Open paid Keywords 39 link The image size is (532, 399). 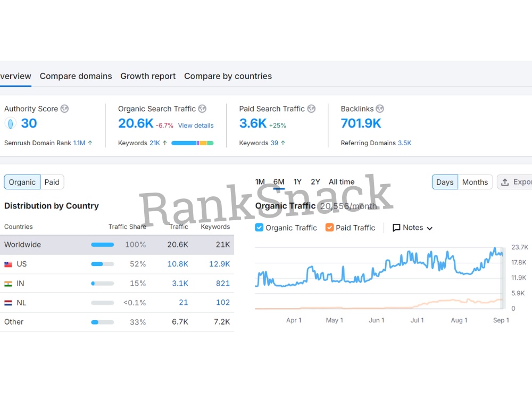274,143
